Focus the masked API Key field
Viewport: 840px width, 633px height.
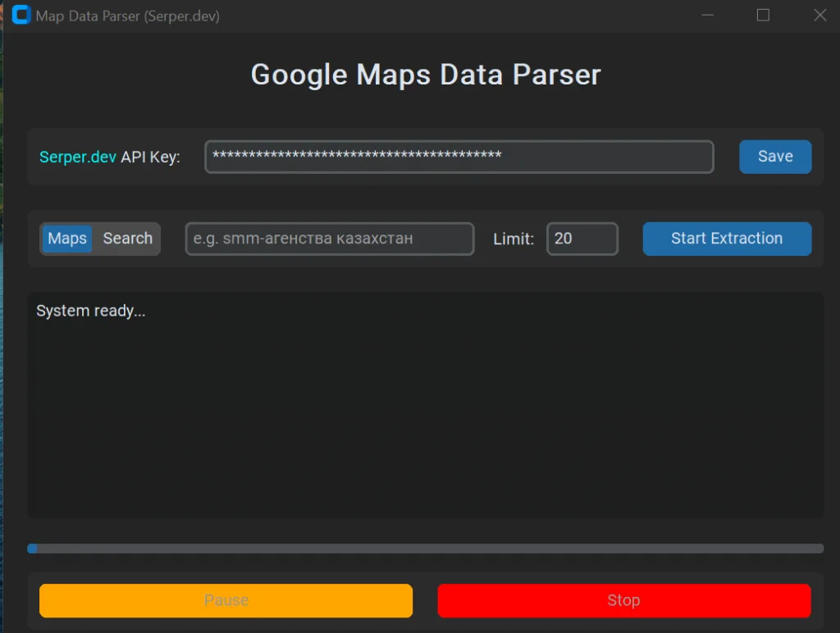[459, 157]
